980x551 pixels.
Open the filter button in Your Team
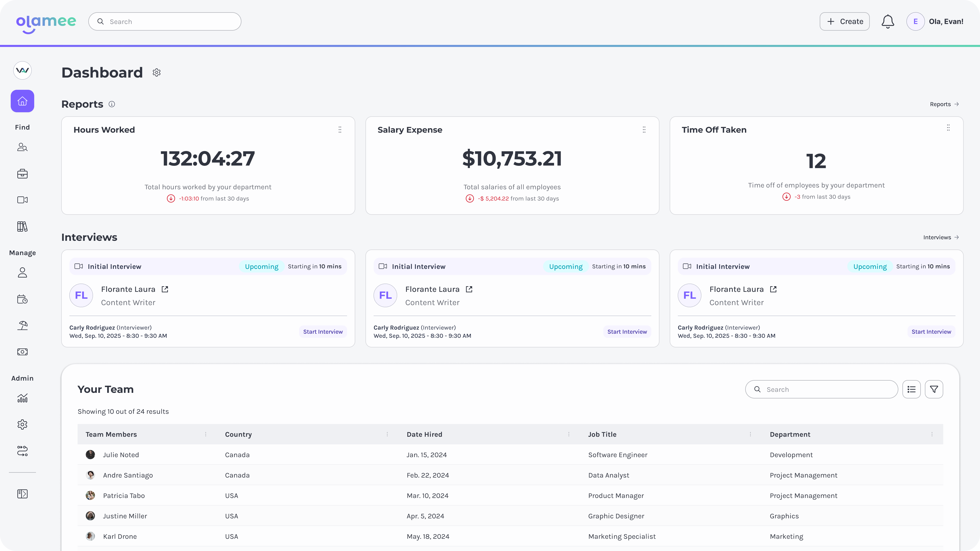point(934,389)
